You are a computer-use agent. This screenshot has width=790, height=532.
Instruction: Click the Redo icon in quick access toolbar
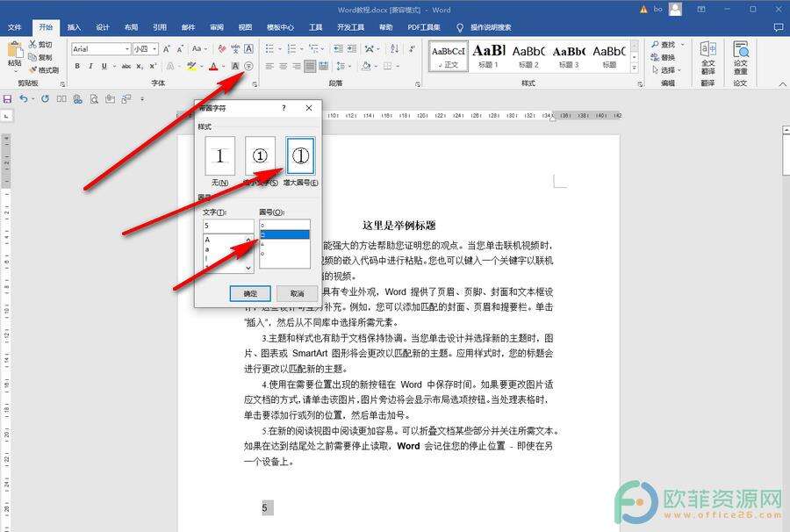pyautogui.click(x=45, y=98)
